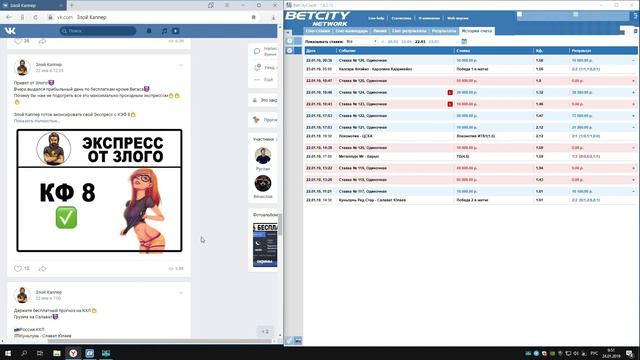Switch to Live-результаты tab
The image size is (640, 360).
coord(409,31)
